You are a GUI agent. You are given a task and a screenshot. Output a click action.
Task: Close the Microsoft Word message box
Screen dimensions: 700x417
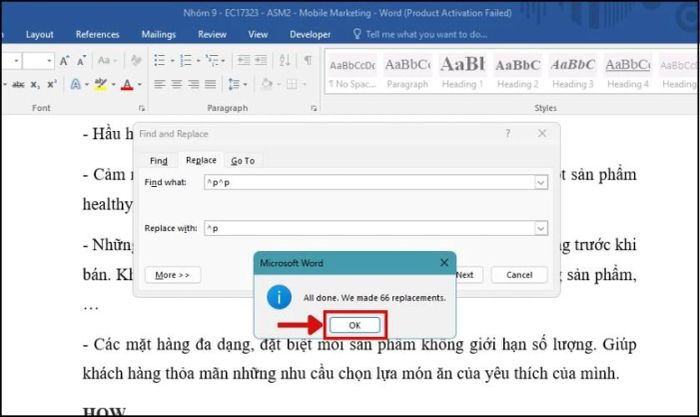(444, 263)
